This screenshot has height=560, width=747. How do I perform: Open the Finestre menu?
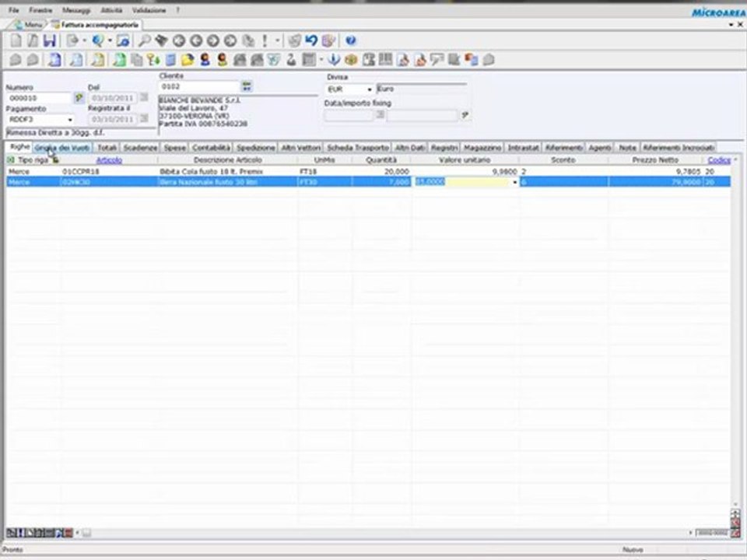click(40, 10)
